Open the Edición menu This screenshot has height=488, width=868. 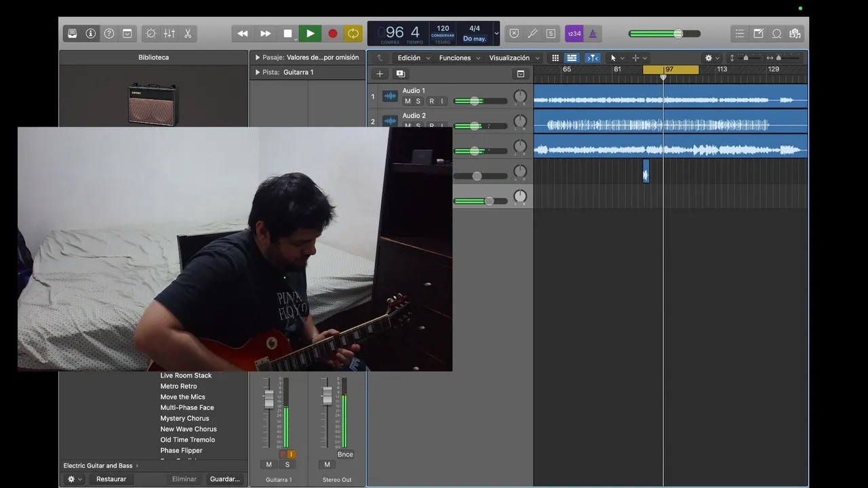[x=412, y=58]
